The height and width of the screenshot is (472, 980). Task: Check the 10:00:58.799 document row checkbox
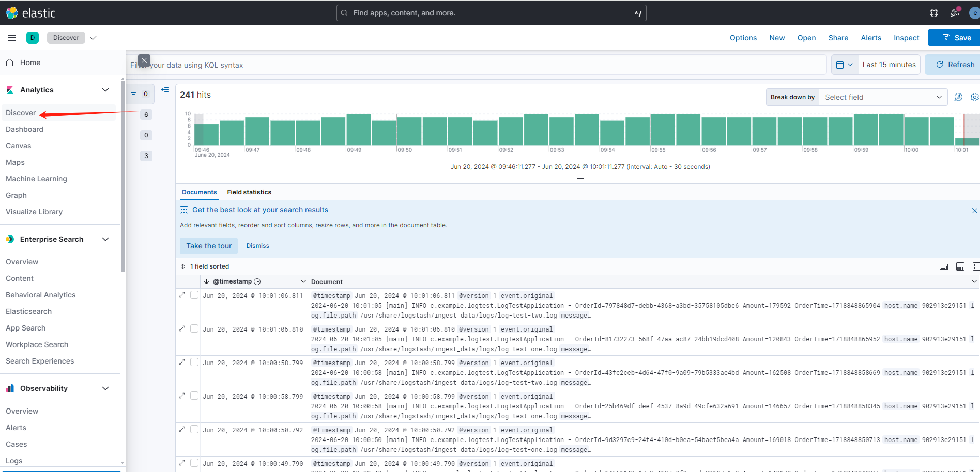tap(194, 362)
